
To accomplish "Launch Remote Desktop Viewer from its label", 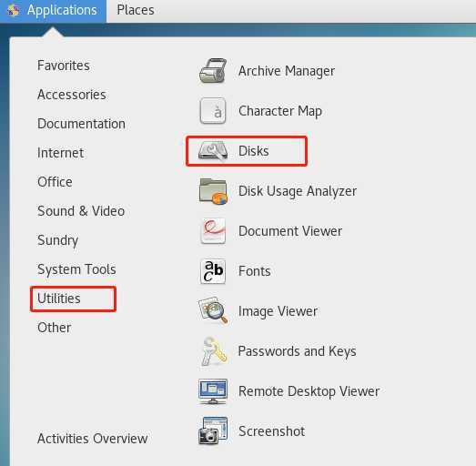I will pos(309,391).
